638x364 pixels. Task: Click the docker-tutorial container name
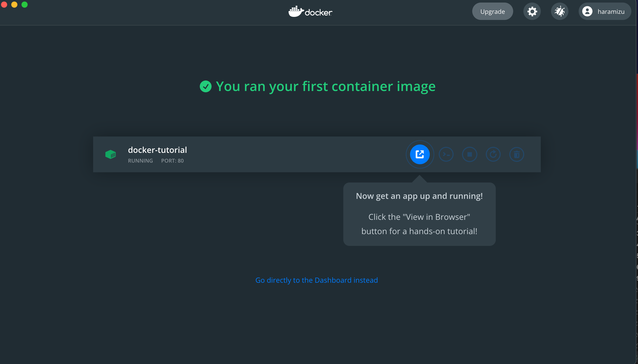pos(157,150)
